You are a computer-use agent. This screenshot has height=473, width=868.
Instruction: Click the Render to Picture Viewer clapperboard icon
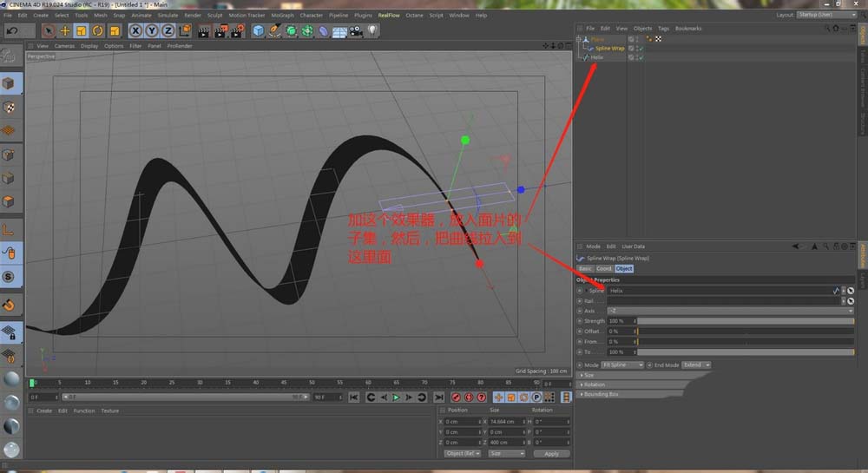pyautogui.click(x=219, y=30)
